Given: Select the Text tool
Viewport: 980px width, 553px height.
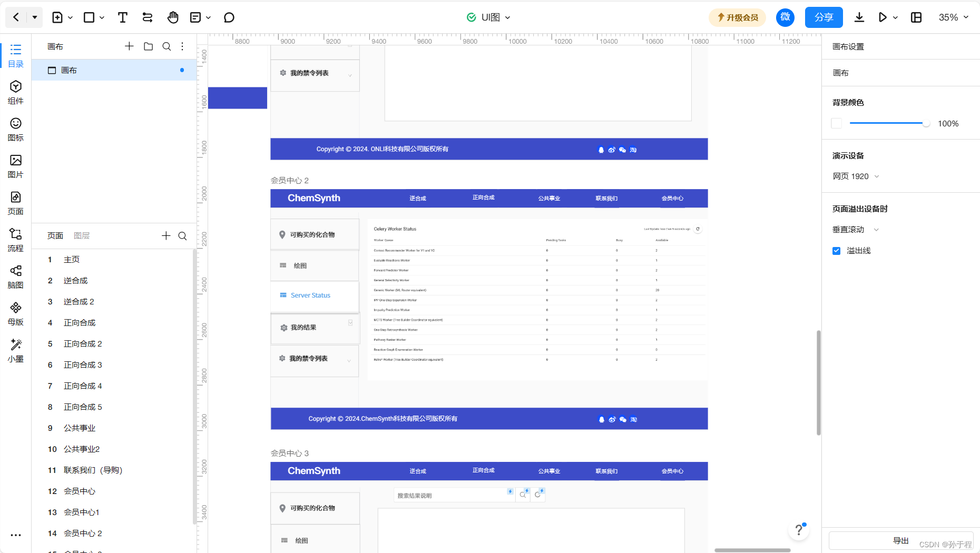Looking at the screenshot, I should point(122,17).
